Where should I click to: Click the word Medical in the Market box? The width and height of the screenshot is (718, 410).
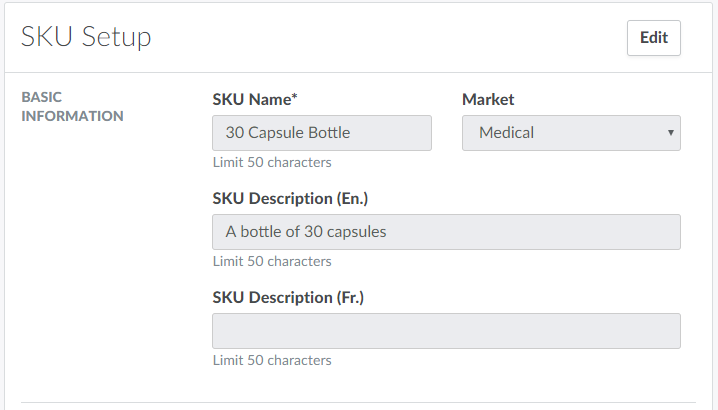[x=507, y=133]
